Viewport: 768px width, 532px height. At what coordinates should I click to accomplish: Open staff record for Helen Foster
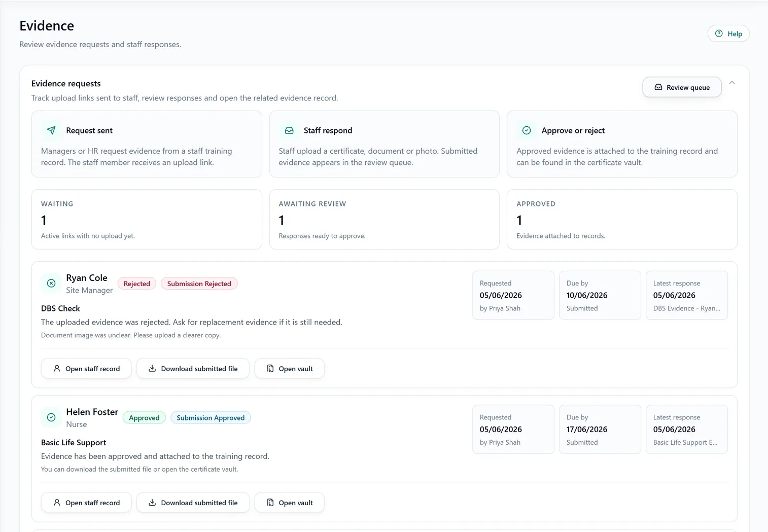(x=86, y=503)
